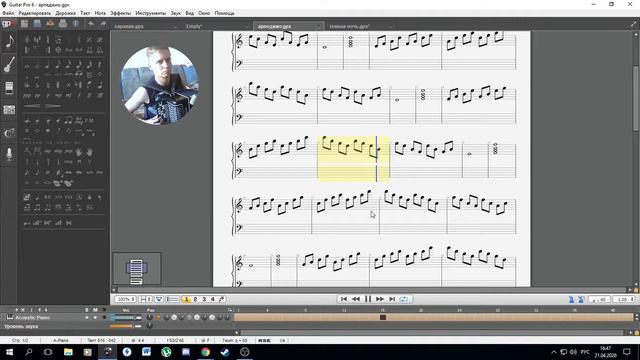Image resolution: width=640 pixels, height=360 pixels.
Task: Open the Звук menu
Action: (176, 13)
